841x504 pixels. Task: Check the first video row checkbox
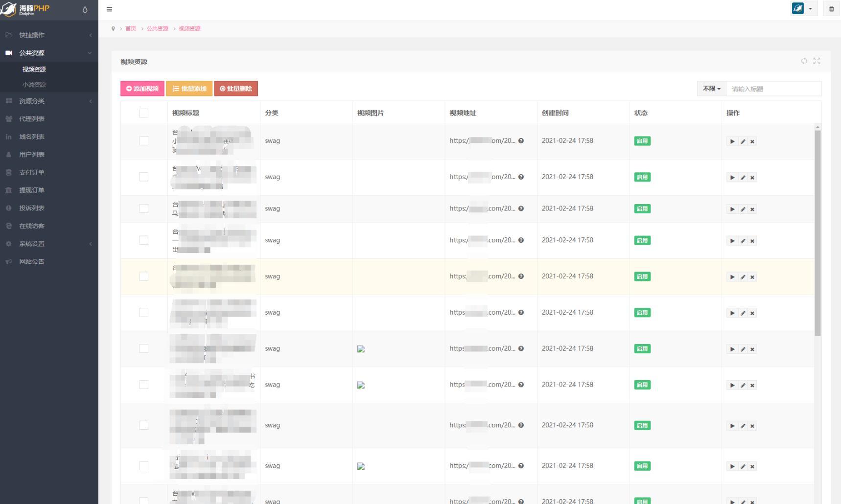tap(143, 141)
